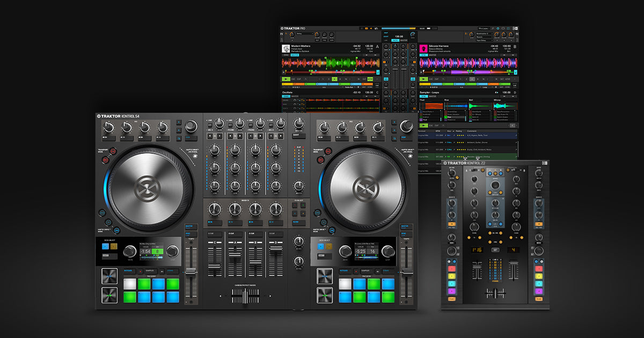This screenshot has width=644, height=338.
Task: Click the Whoop sample slot waveform
Action: [506, 106]
